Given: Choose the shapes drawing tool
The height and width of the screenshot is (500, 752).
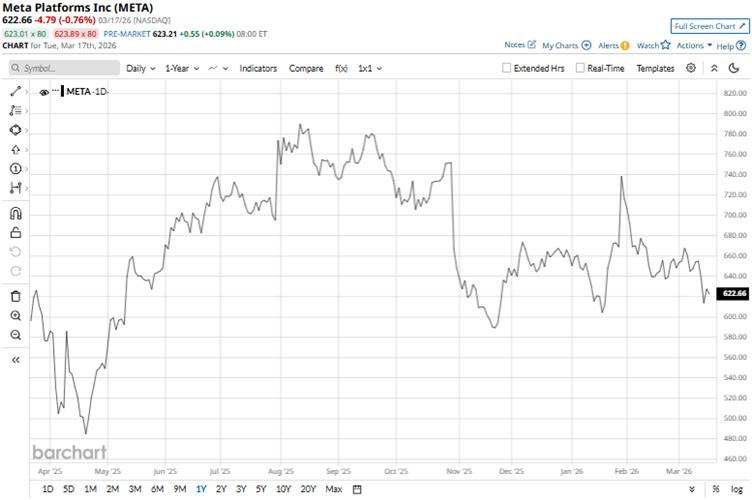Looking at the screenshot, I should 15,130.
